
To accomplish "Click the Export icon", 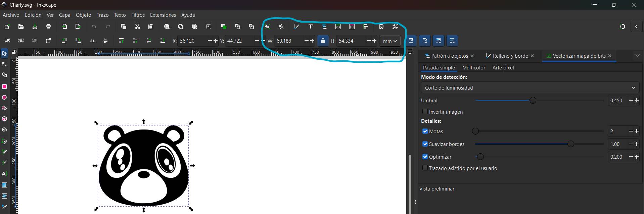I will (x=78, y=27).
